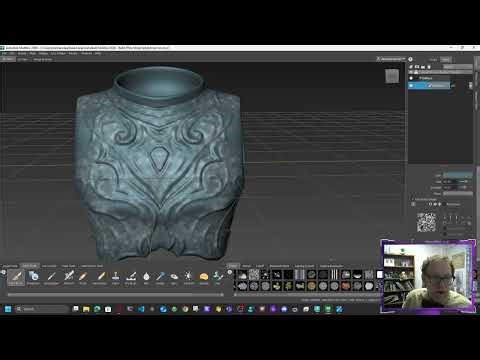
Task: Click the round info icon beside the dropdown
Action: coord(411,59)
